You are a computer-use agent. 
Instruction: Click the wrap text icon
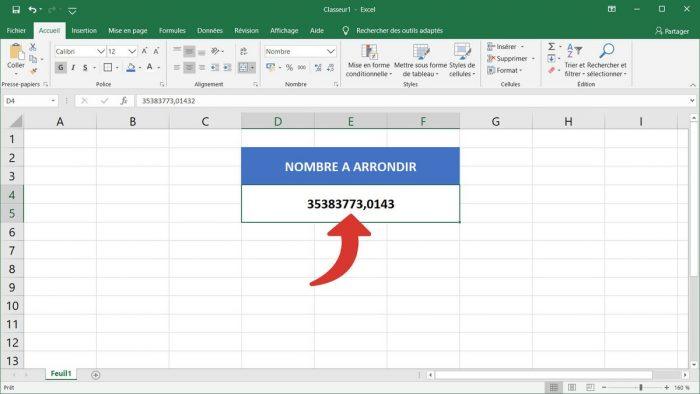pyautogui.click(x=244, y=51)
